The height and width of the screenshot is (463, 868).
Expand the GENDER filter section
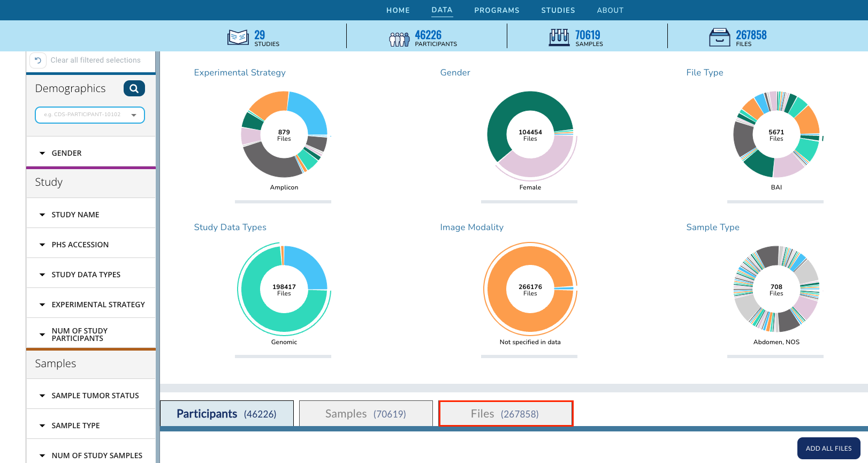(x=91, y=153)
